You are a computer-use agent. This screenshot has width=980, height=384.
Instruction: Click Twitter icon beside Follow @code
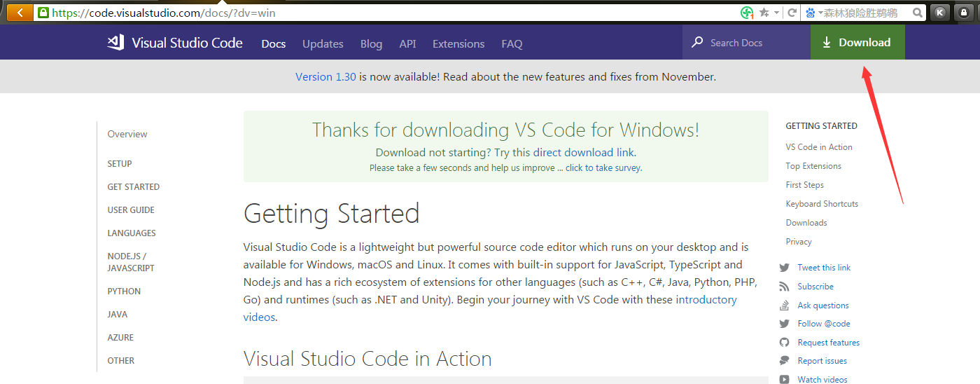click(784, 324)
